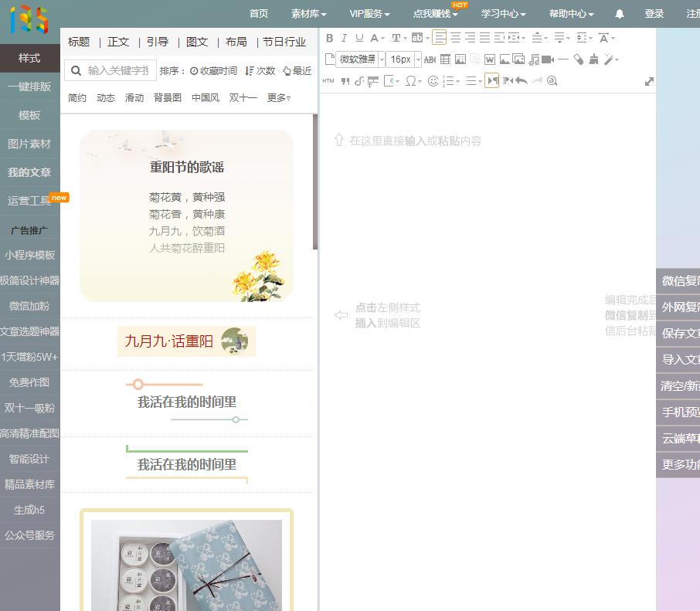Insert a special character with the Ω icon
Screen dimensions: 700x611
(x=410, y=80)
